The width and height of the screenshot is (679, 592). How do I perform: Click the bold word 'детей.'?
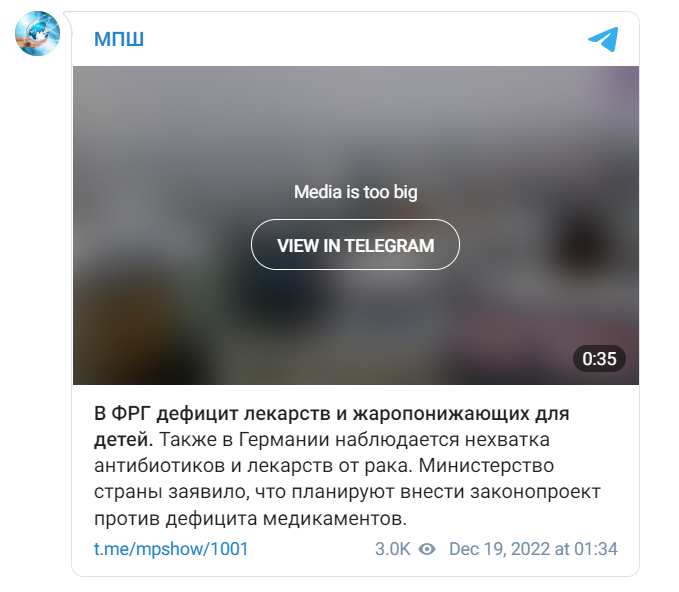pos(123,440)
